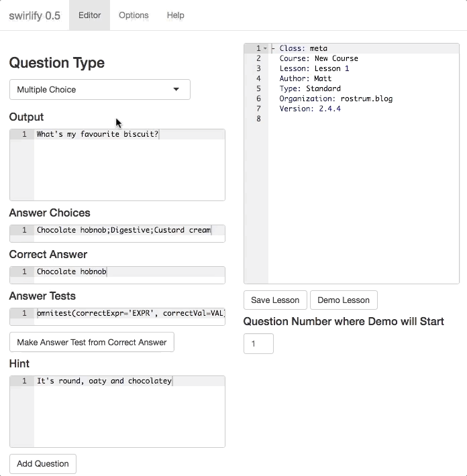Click empty line 8 in lesson editor

tap(364, 119)
